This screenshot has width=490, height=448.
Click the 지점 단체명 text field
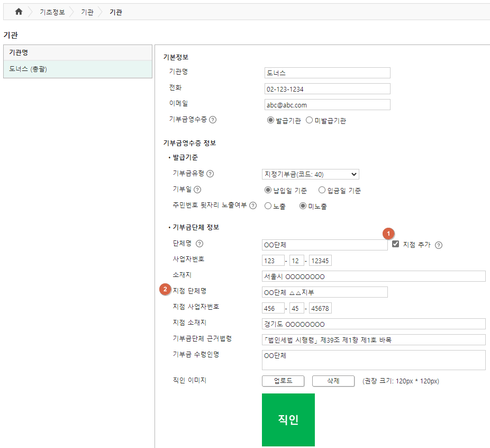(x=324, y=292)
